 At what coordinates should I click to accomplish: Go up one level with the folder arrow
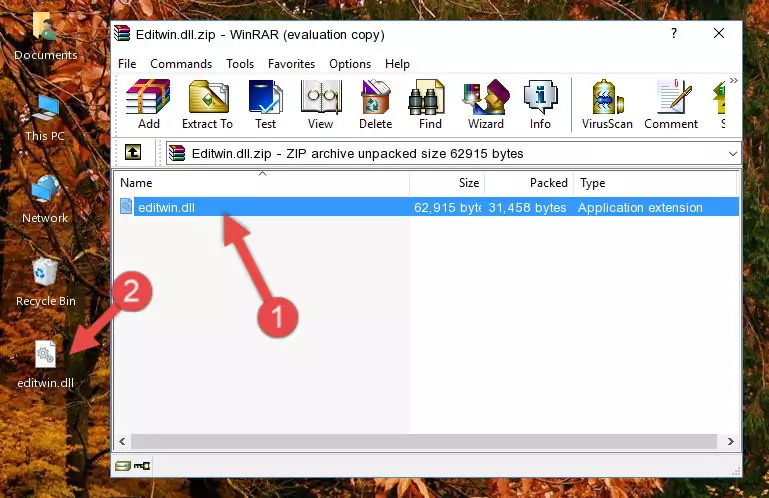point(133,153)
